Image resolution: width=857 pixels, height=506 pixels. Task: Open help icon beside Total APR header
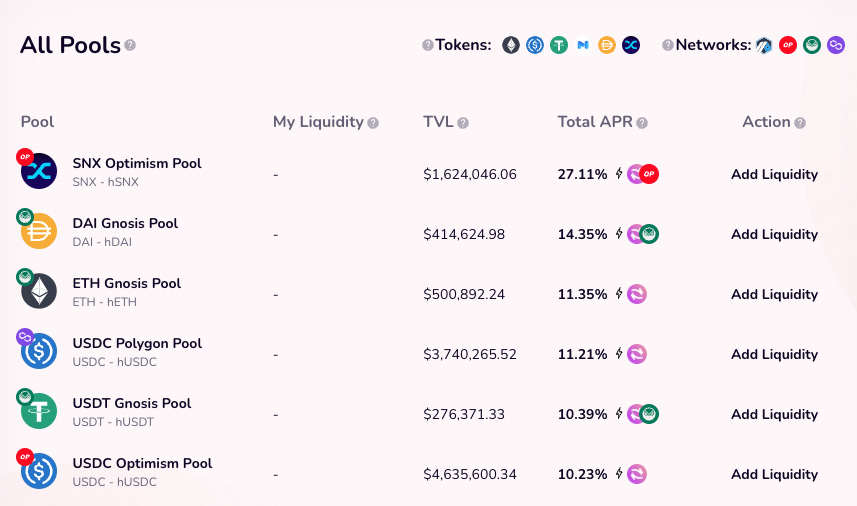click(x=642, y=123)
